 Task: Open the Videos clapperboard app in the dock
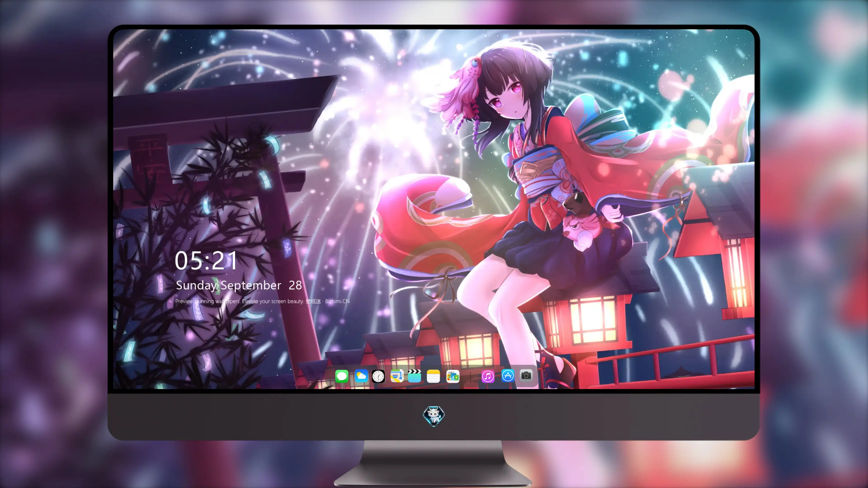tap(415, 376)
